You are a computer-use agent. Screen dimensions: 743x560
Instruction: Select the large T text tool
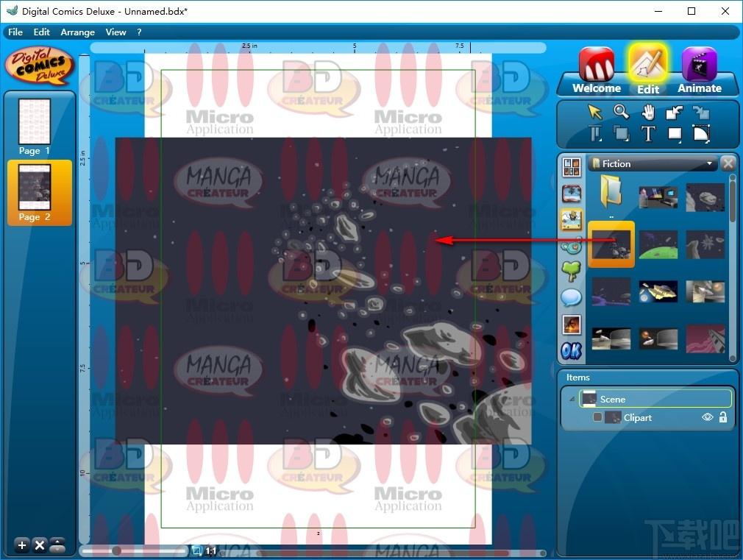648,134
